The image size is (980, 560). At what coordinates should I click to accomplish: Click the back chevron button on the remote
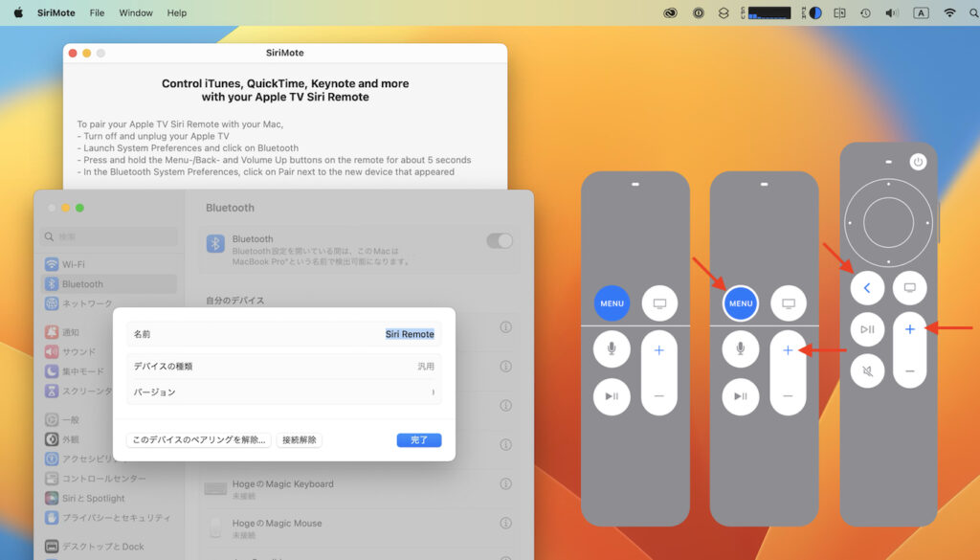867,287
